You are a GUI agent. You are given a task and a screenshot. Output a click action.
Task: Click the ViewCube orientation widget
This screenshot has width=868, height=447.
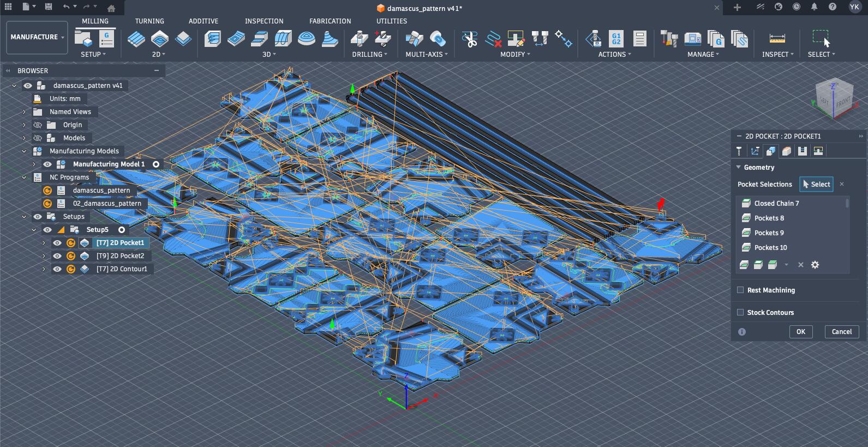[834, 98]
